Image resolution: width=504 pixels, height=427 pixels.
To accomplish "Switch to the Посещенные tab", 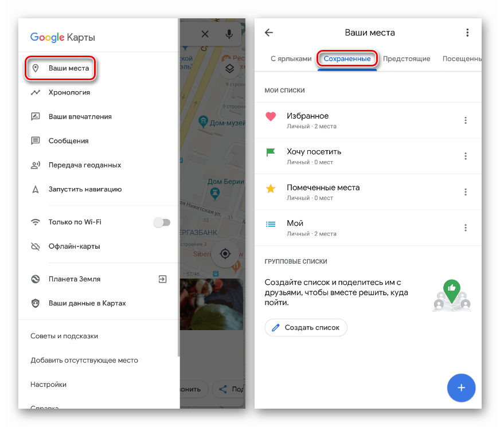I will [462, 59].
